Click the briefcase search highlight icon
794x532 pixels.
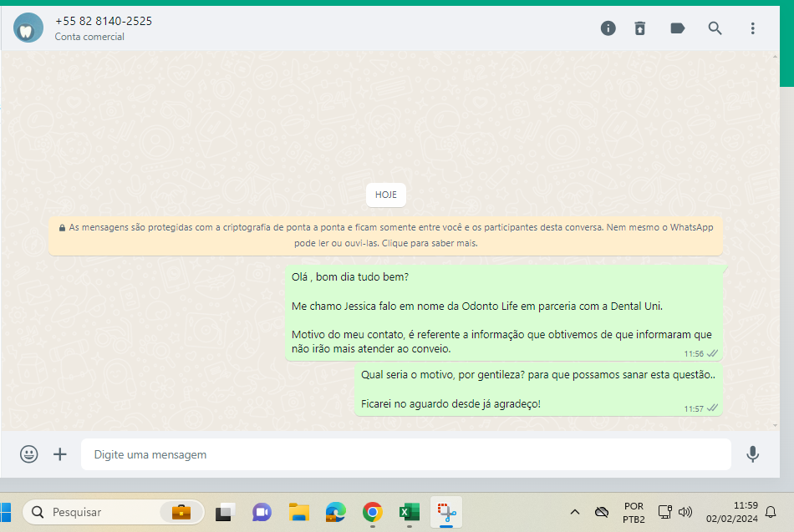click(181, 512)
